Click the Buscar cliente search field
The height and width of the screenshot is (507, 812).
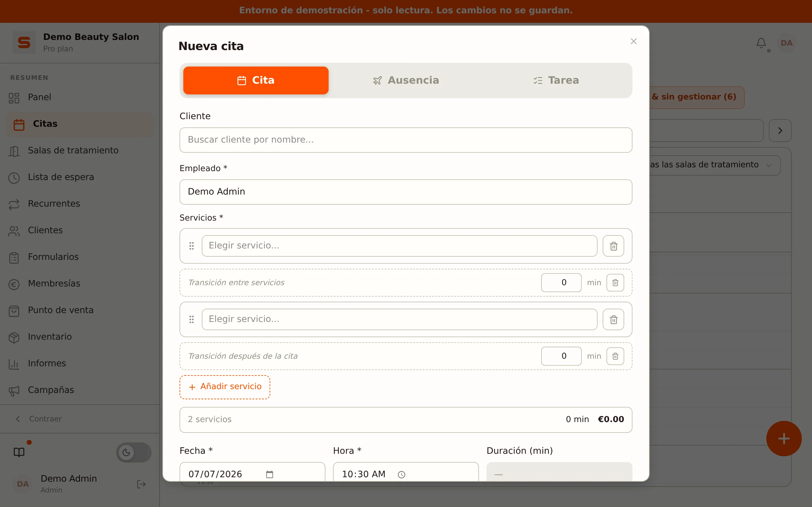[x=406, y=140]
